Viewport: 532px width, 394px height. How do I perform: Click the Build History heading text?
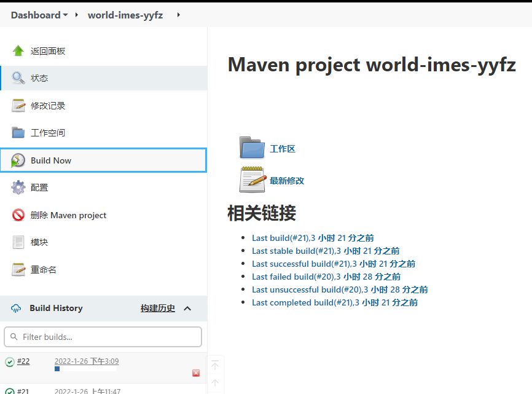tap(56, 308)
